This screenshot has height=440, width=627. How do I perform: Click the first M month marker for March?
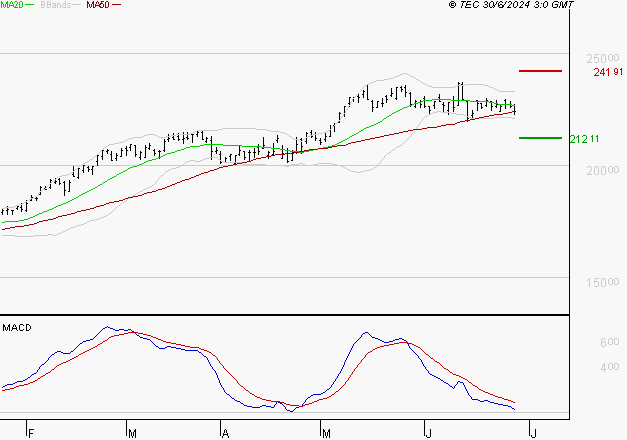pyautogui.click(x=132, y=434)
